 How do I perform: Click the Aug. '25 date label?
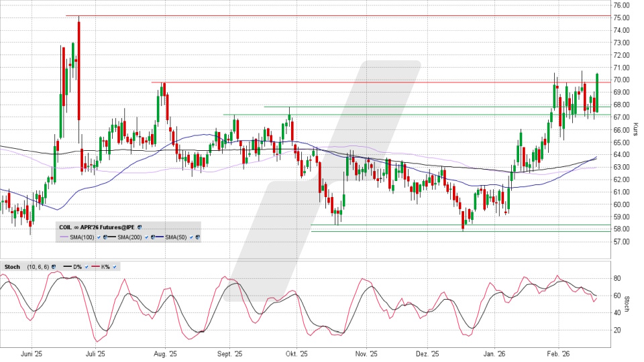click(x=165, y=354)
